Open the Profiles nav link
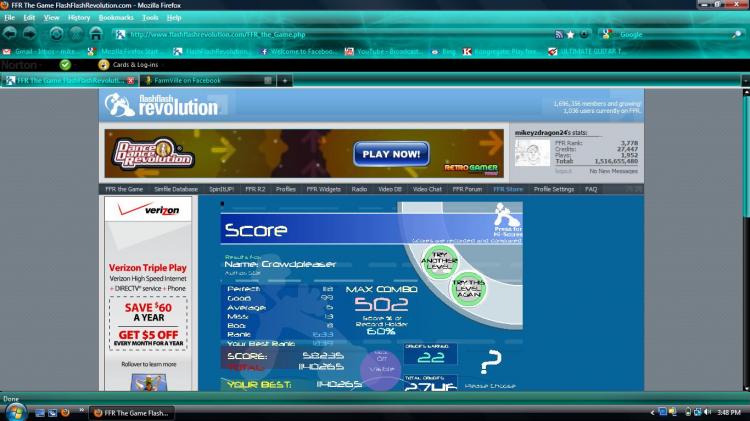The height and width of the screenshot is (421, 750). point(286,189)
